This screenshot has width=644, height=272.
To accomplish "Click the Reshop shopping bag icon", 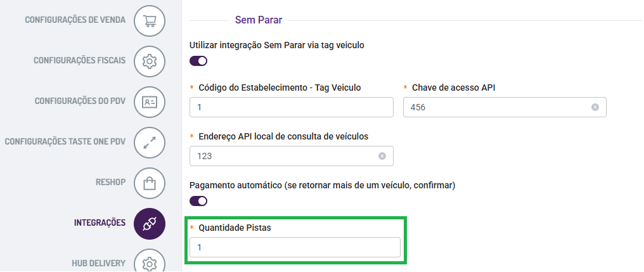I will (x=150, y=183).
